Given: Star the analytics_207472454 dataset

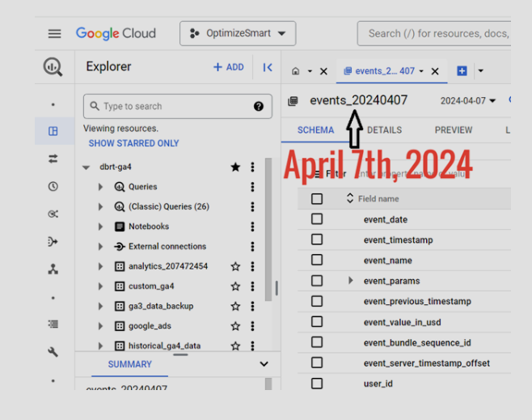Looking at the screenshot, I should pos(235,266).
